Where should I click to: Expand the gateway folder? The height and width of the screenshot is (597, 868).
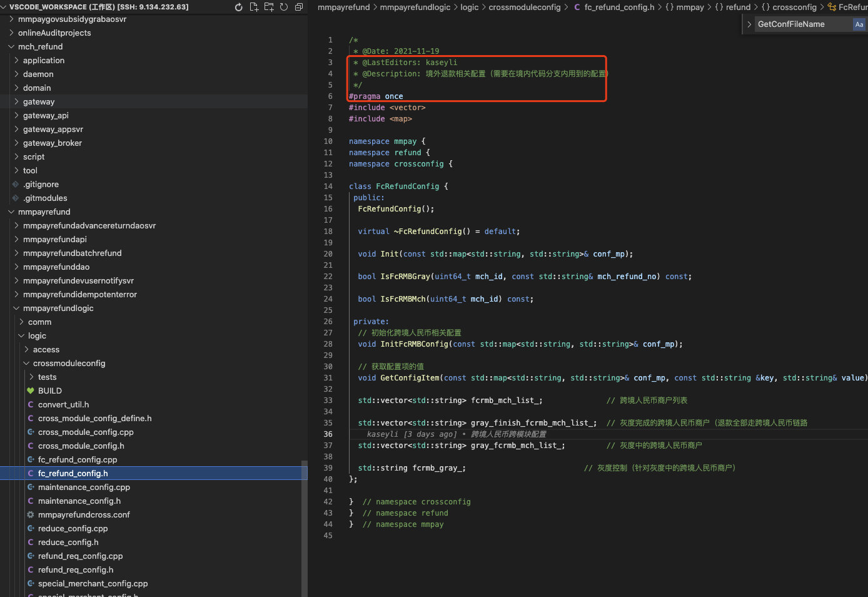16,101
